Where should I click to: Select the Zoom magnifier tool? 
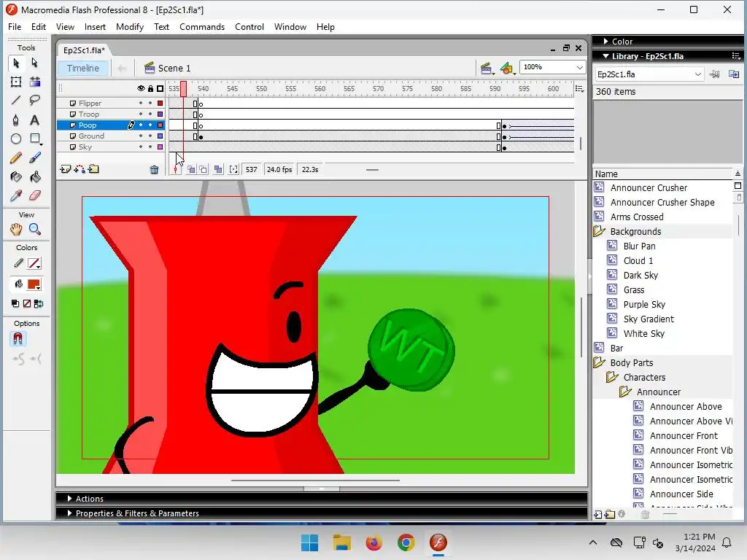pos(34,230)
